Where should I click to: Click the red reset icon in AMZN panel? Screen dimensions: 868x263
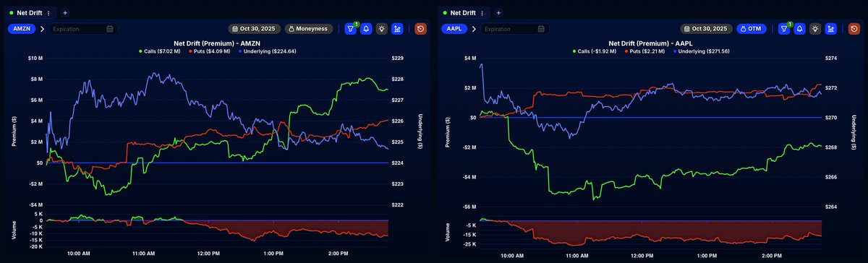click(421, 29)
